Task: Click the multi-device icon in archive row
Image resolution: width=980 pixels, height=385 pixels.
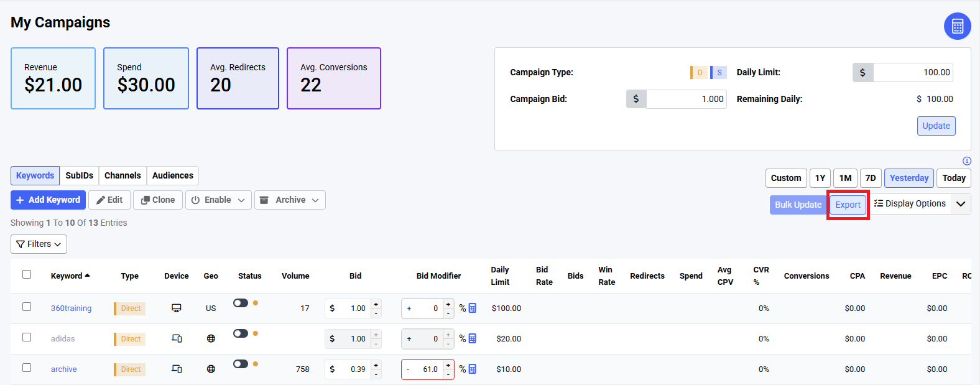Action: coord(177,369)
